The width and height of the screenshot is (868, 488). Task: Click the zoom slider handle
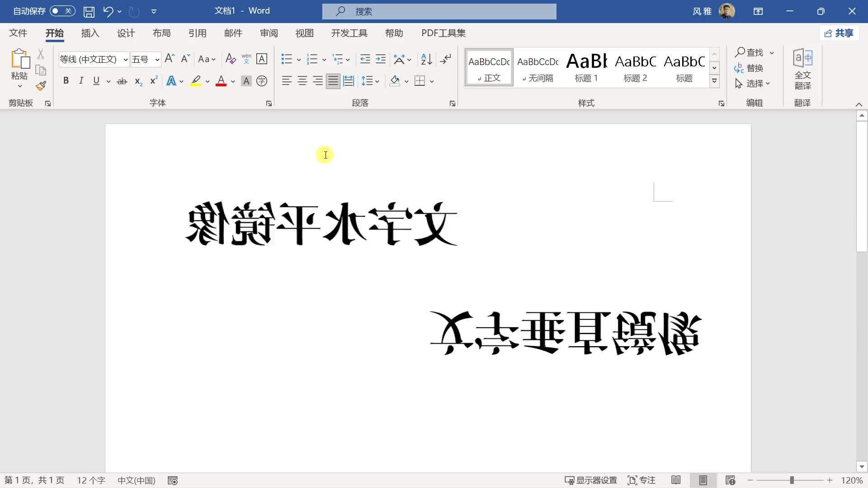(x=792, y=480)
